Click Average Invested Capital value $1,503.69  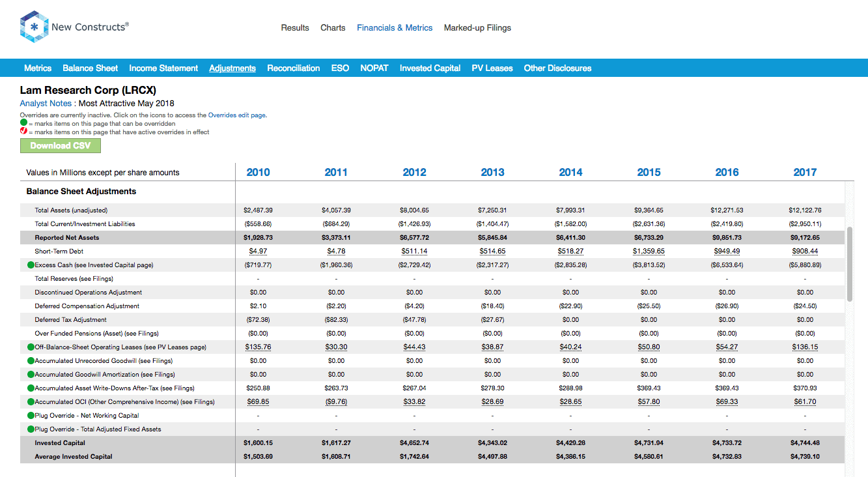click(x=258, y=457)
